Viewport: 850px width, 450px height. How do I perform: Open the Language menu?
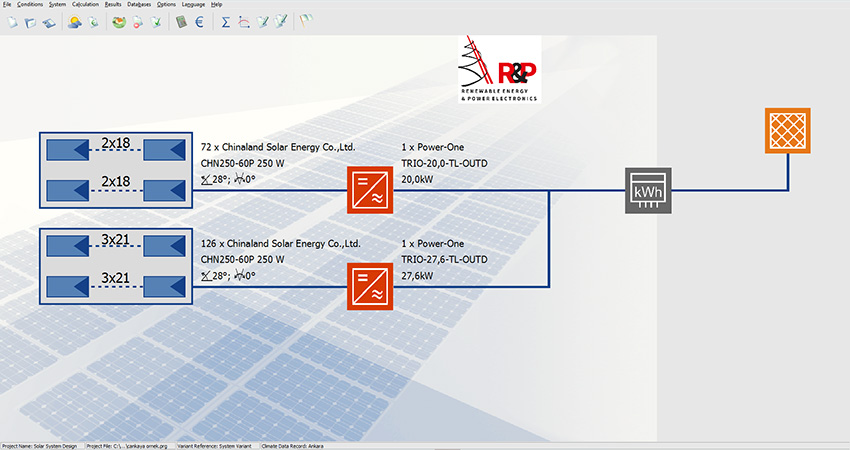[193, 4]
